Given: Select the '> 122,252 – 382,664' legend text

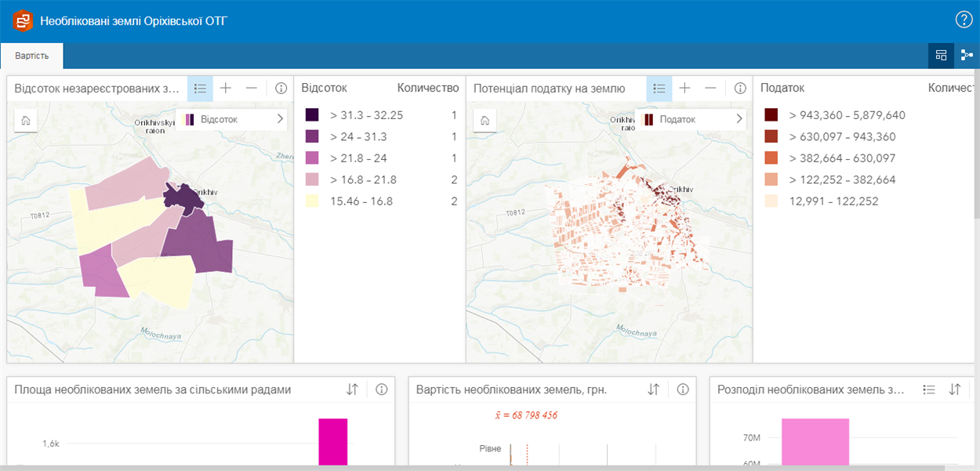Looking at the screenshot, I should tap(843, 179).
